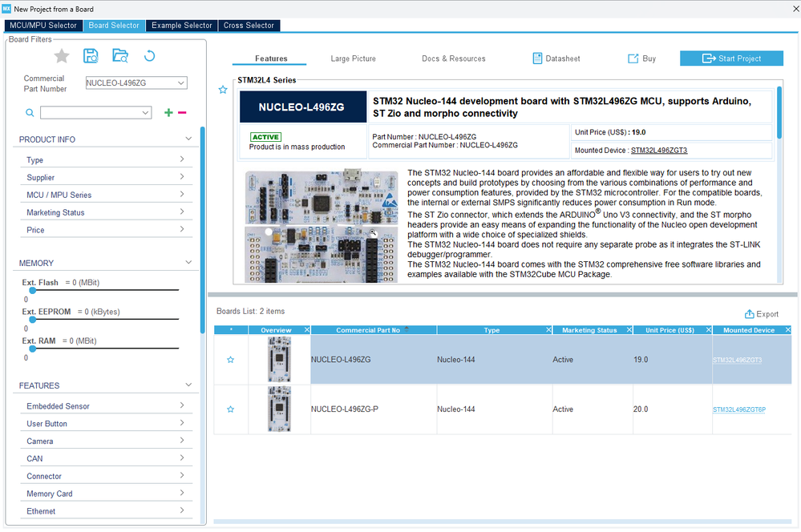Click Buy to purchase board

(641, 58)
